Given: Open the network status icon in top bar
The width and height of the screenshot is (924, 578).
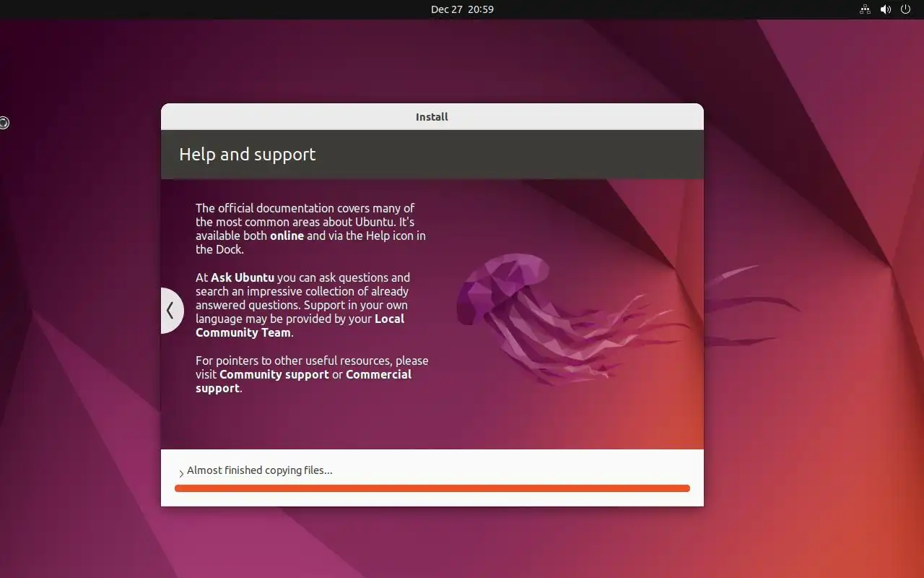Looking at the screenshot, I should [x=865, y=9].
